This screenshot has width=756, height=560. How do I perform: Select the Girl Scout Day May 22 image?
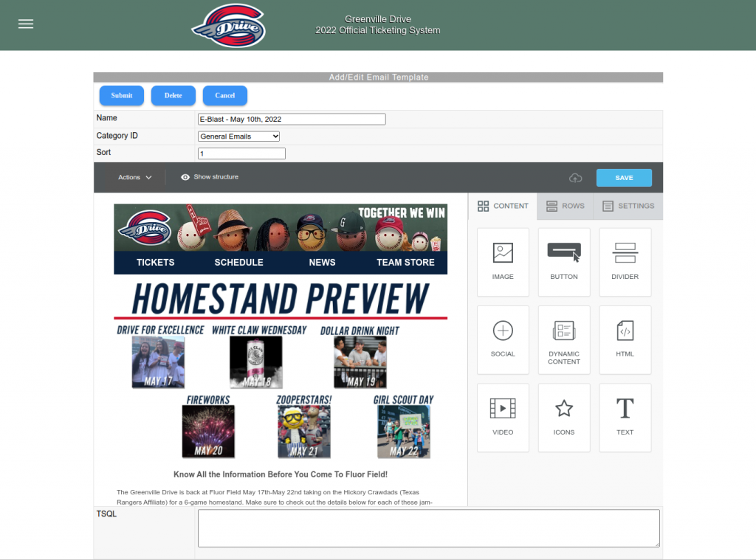(x=404, y=432)
